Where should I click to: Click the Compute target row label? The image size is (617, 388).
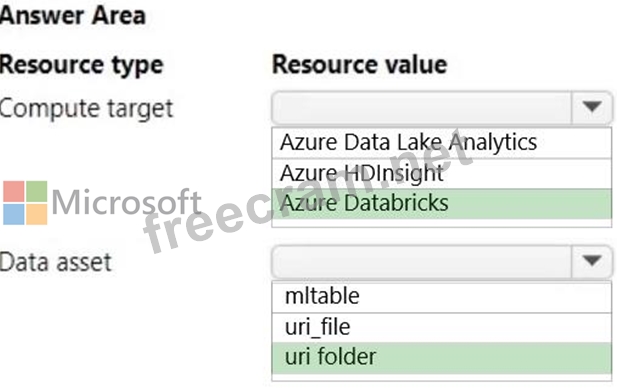(86, 108)
